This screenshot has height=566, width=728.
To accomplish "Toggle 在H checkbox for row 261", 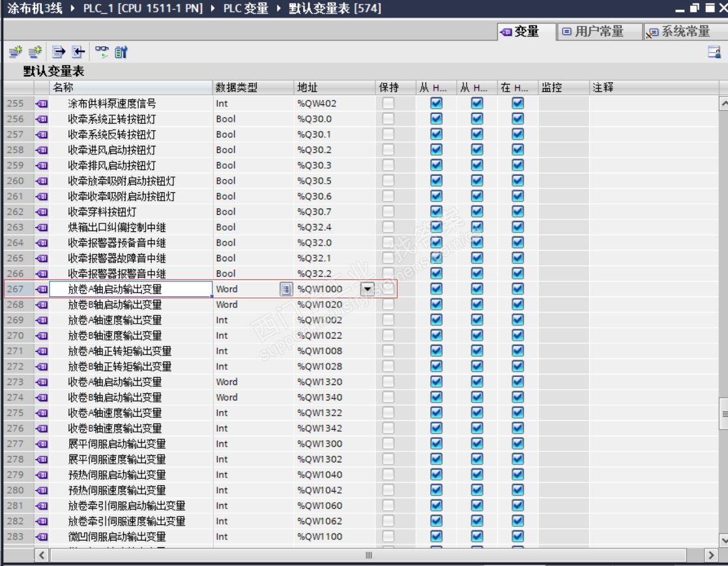I will [x=517, y=196].
